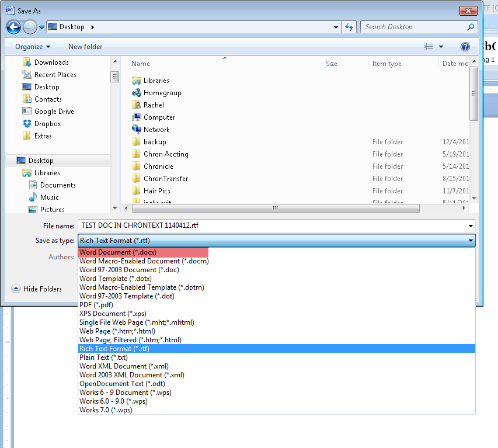
Task: Choose Word Macro-Enabled Template (*.dotm)
Action: pyautogui.click(x=277, y=287)
